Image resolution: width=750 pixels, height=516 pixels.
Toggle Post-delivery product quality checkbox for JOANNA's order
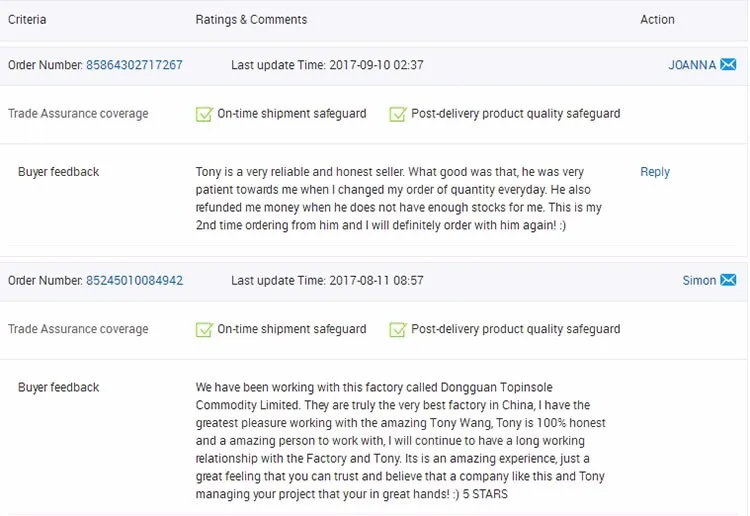pyautogui.click(x=398, y=114)
